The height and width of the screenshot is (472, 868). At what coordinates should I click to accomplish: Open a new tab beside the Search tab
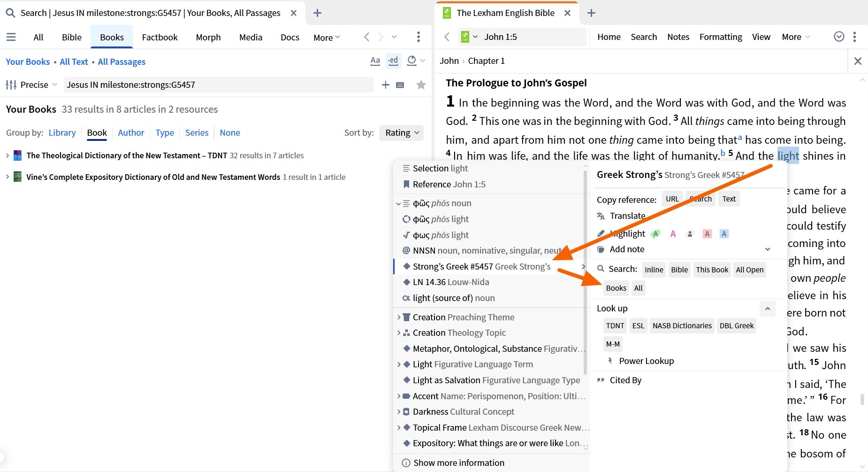317,13
